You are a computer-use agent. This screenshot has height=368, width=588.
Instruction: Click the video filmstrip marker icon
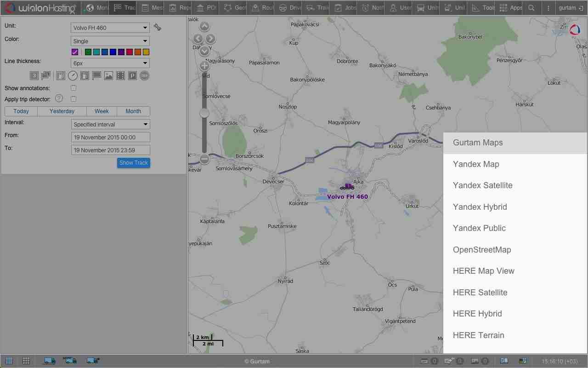pyautogui.click(x=120, y=76)
